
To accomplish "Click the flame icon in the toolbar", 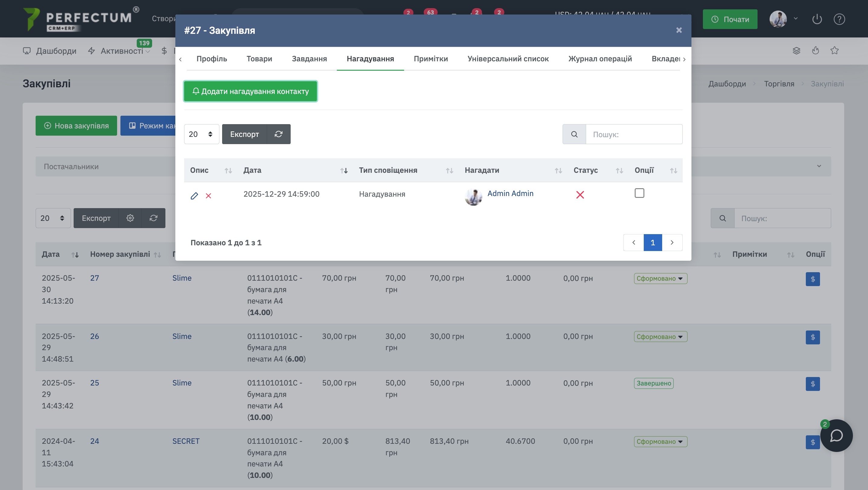I will point(815,50).
